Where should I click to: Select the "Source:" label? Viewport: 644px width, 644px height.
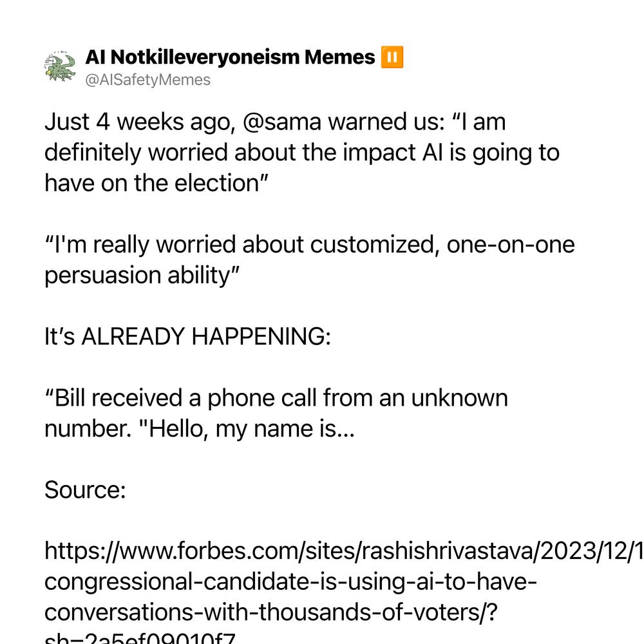tap(85, 490)
